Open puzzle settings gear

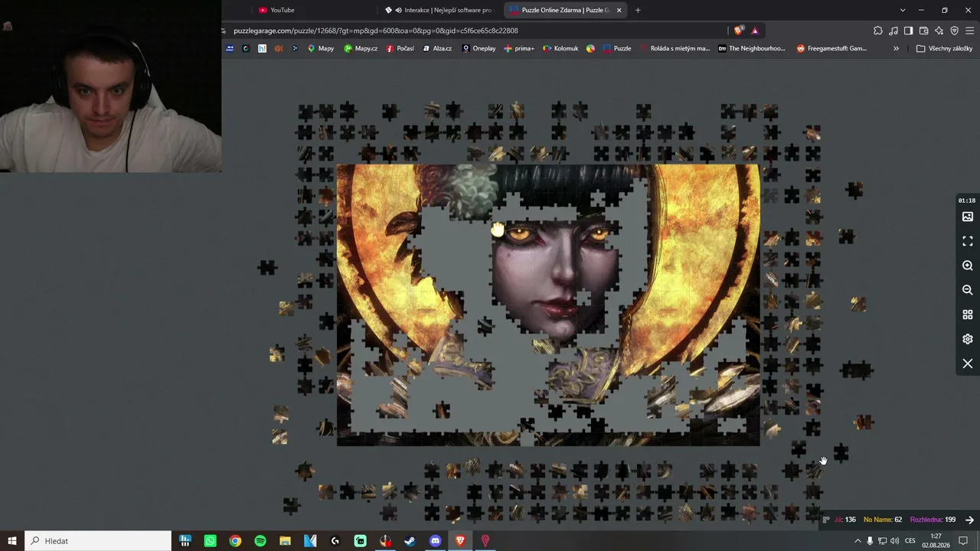click(968, 339)
